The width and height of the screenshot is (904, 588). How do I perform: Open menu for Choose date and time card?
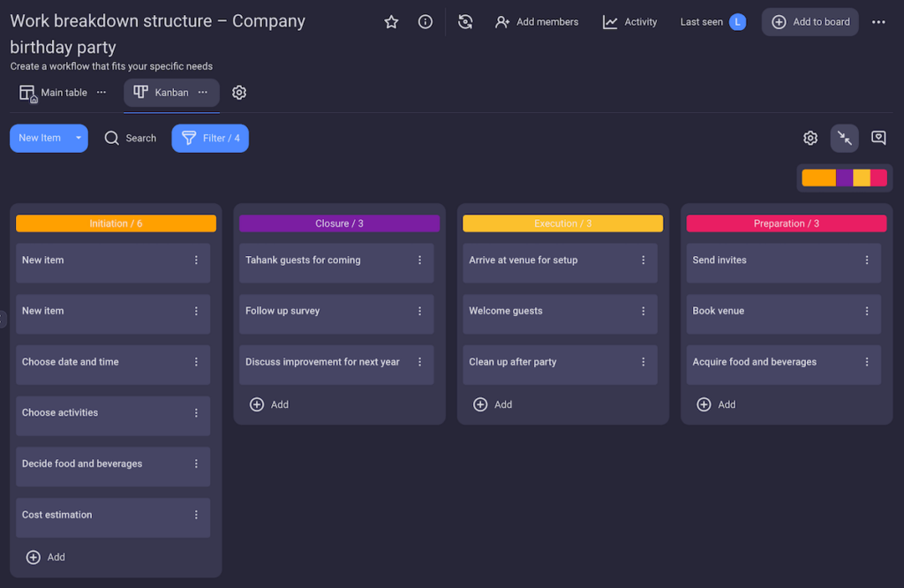click(196, 362)
